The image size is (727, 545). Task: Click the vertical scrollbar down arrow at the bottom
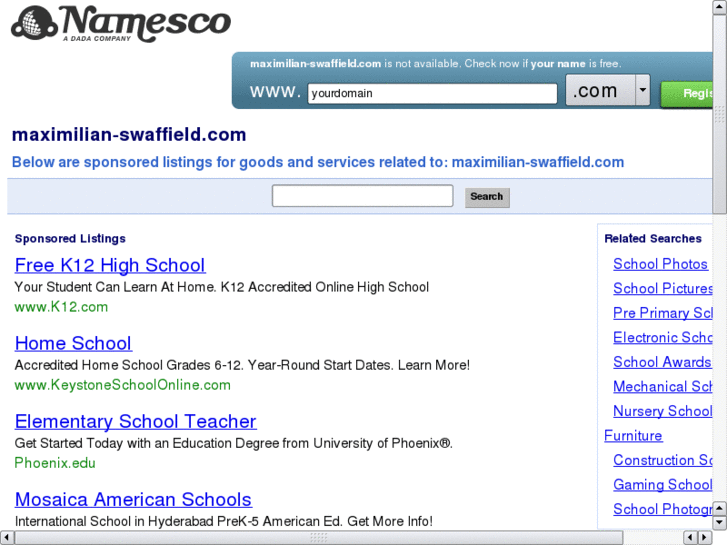pos(720,523)
